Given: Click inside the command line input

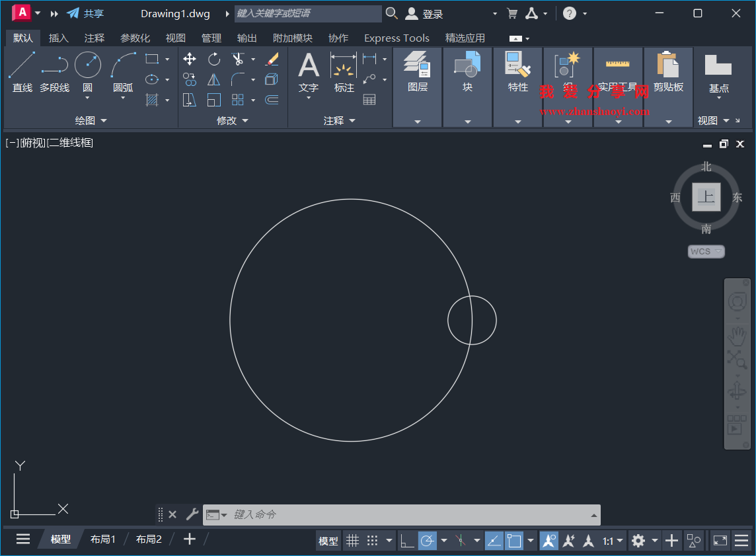Looking at the screenshot, I should [x=397, y=514].
